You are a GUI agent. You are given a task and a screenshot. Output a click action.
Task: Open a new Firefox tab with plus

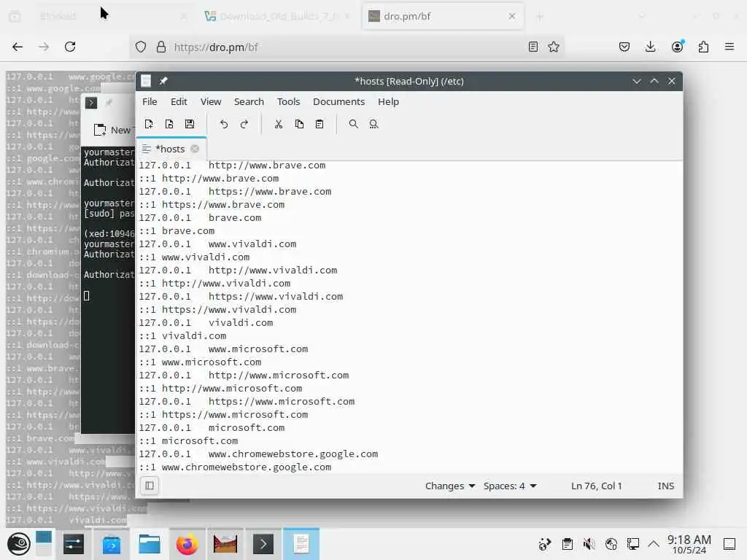coord(540,17)
